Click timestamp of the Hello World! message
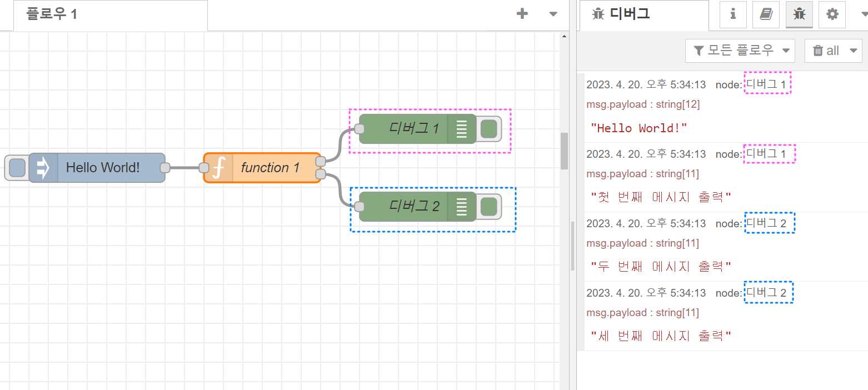 tap(646, 84)
